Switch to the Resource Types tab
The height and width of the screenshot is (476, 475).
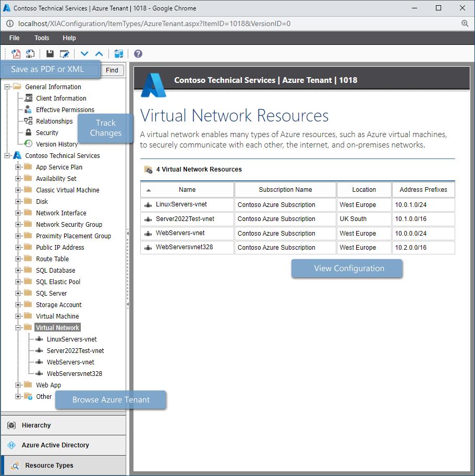pos(64,466)
